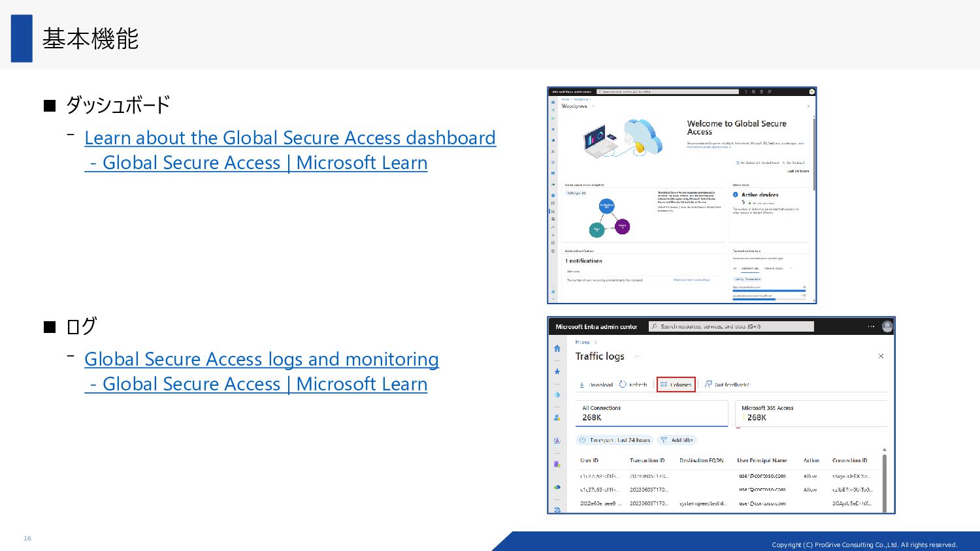Click Favorites star icon in Traffic logs sidebar
Image resolution: width=980 pixels, height=551 pixels.
[x=557, y=371]
